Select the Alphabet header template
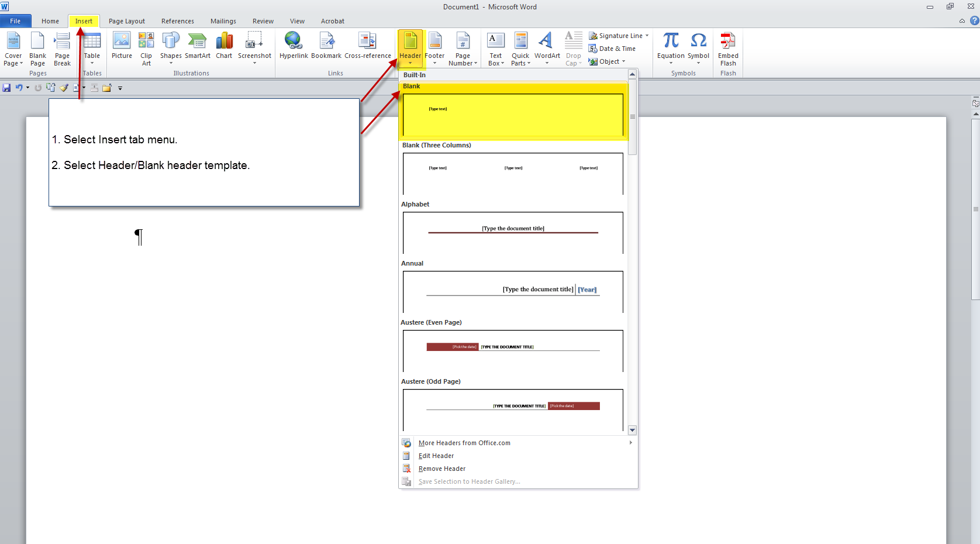 coord(513,228)
